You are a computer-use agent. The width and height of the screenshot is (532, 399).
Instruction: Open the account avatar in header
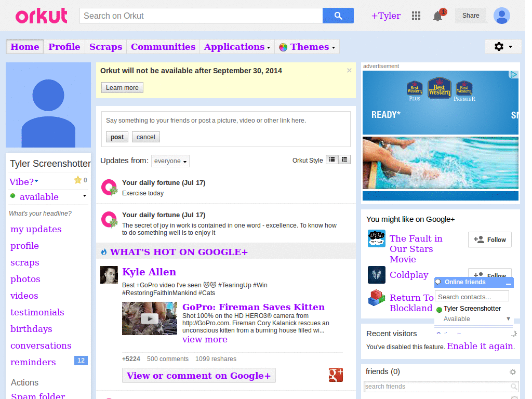[x=501, y=16]
